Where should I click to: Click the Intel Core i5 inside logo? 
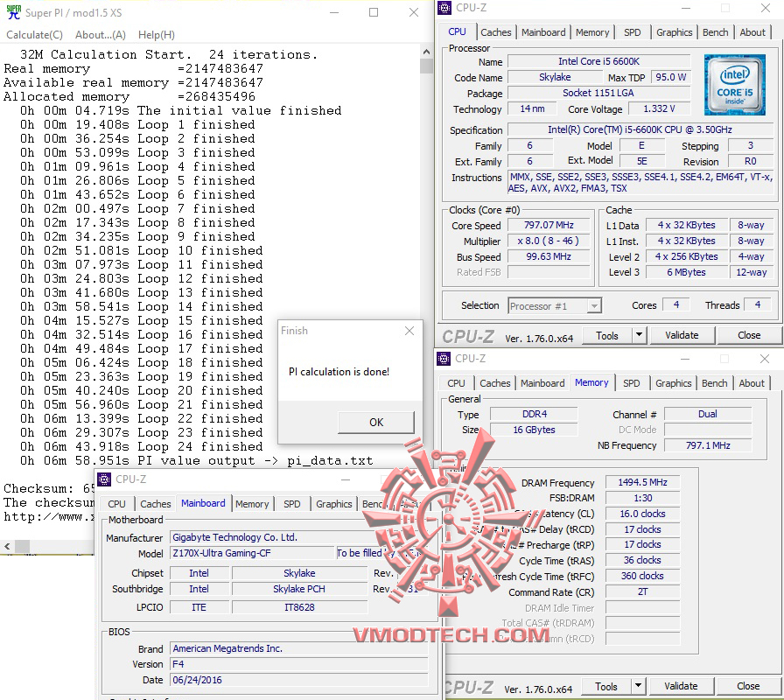point(734,85)
